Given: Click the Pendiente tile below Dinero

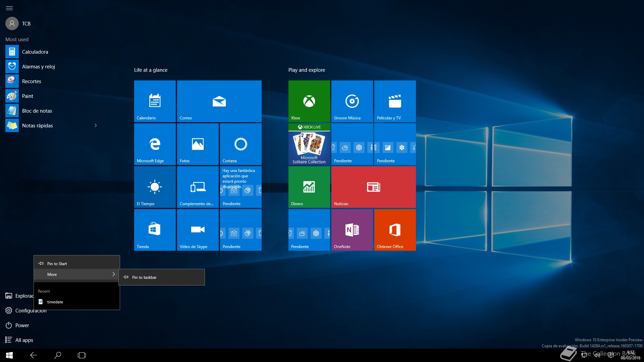Looking at the screenshot, I should point(309,230).
